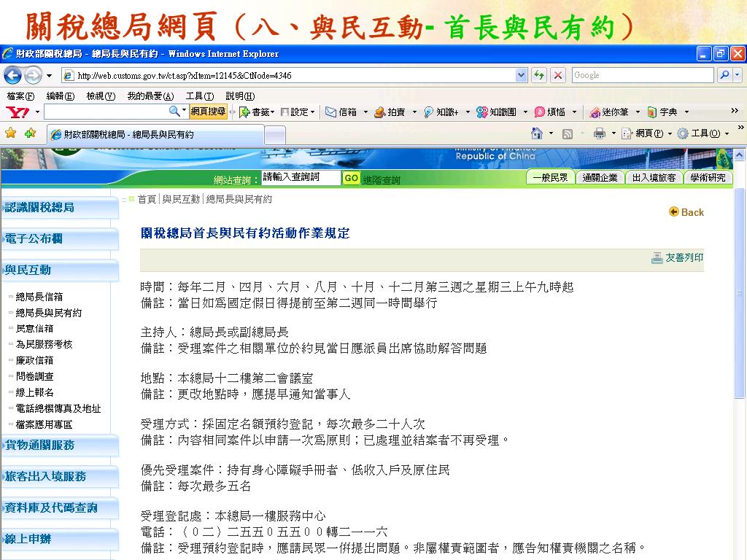Viewport: 747px width, 560px height.
Task: Select the 出入境旅客 tab
Action: click(654, 178)
